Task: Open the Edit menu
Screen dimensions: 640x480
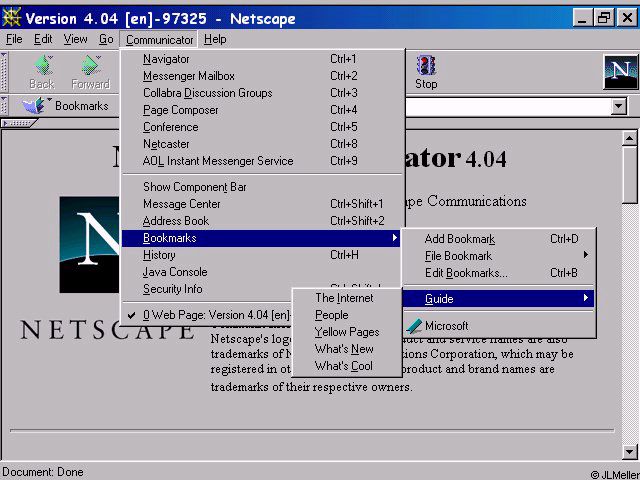Action: [x=43, y=39]
